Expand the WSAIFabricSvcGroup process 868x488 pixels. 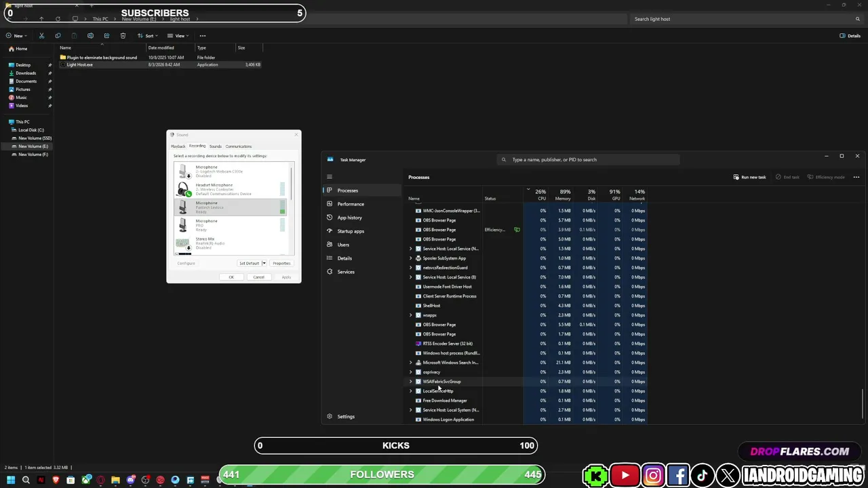410,382
